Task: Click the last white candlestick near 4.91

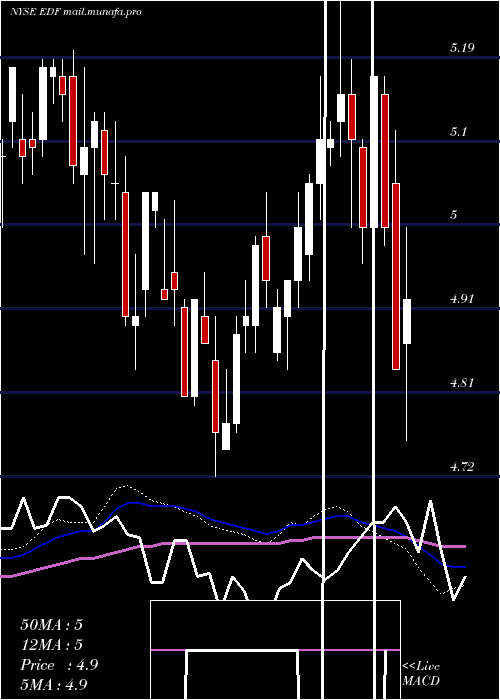Action: pos(407,321)
